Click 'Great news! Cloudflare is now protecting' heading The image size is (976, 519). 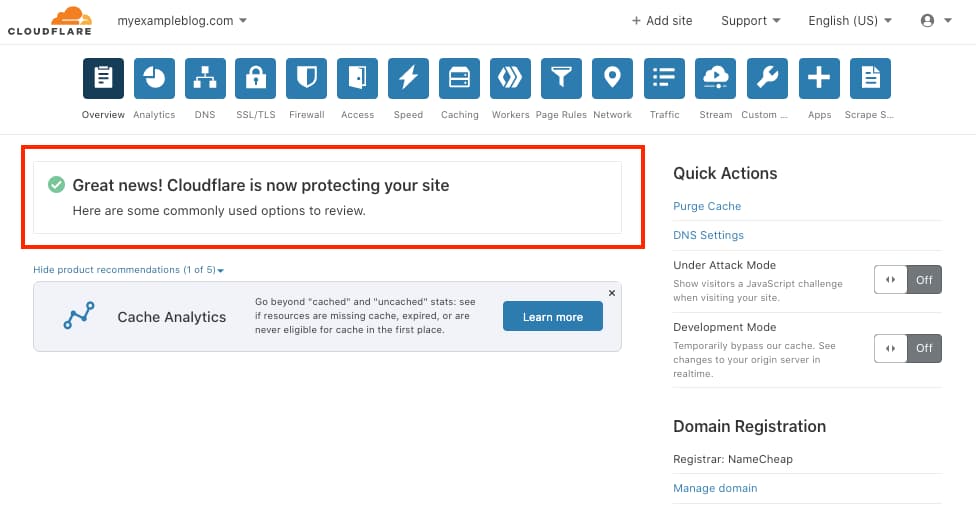tap(261, 185)
